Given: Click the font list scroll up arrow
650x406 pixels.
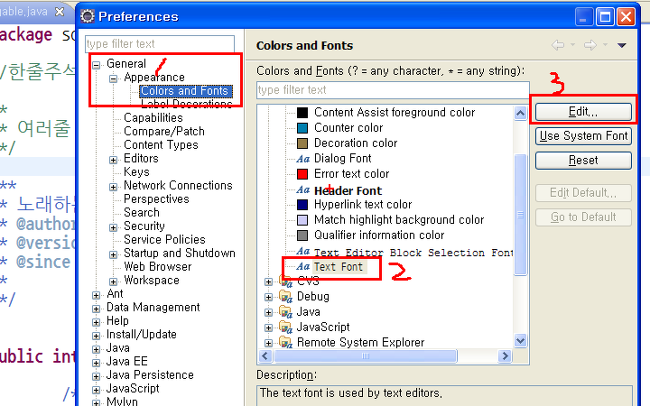Looking at the screenshot, I should (x=520, y=113).
